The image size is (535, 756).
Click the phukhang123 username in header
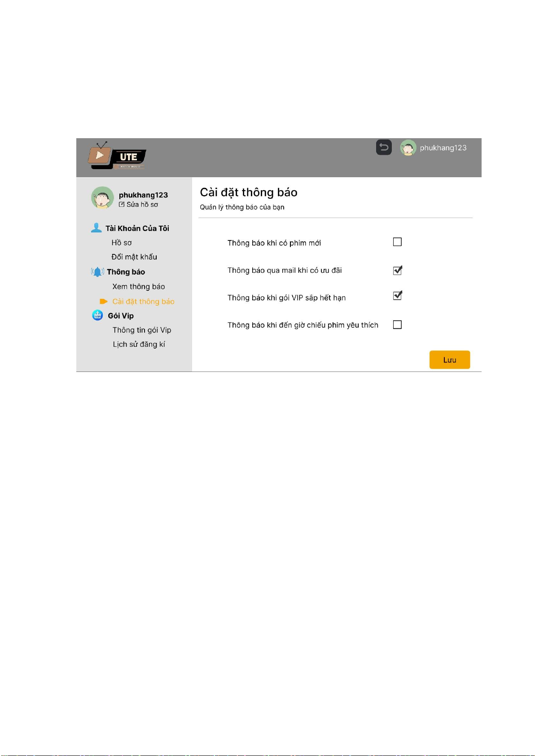[x=443, y=148]
